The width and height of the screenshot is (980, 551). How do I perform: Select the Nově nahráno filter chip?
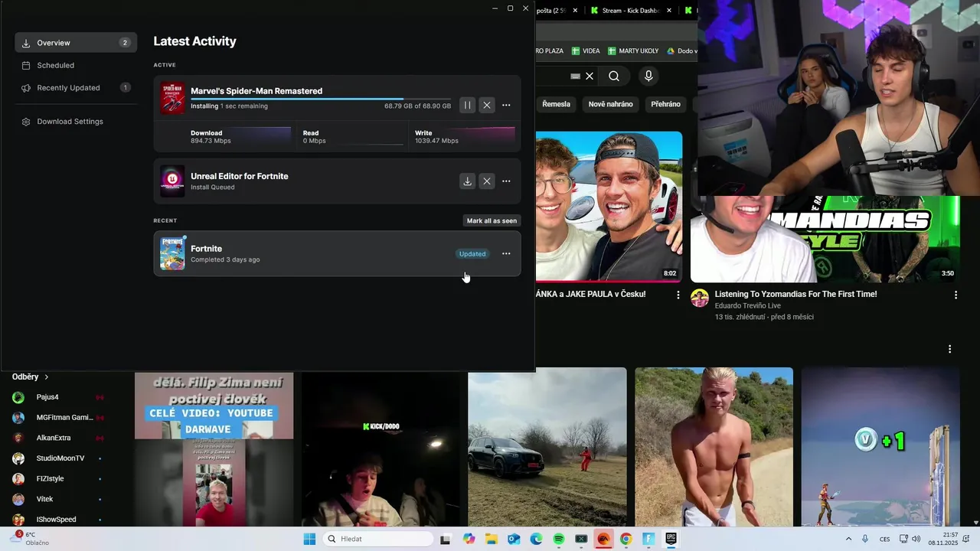(x=610, y=104)
